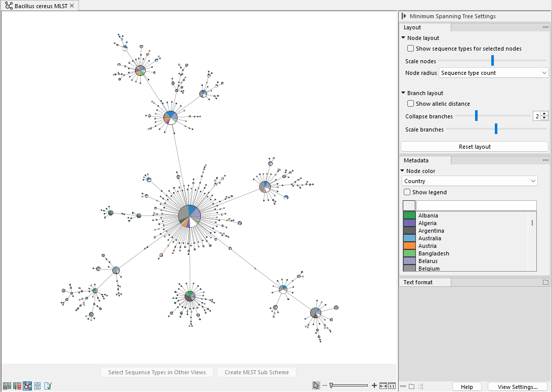Open the history clock icon

(37, 386)
